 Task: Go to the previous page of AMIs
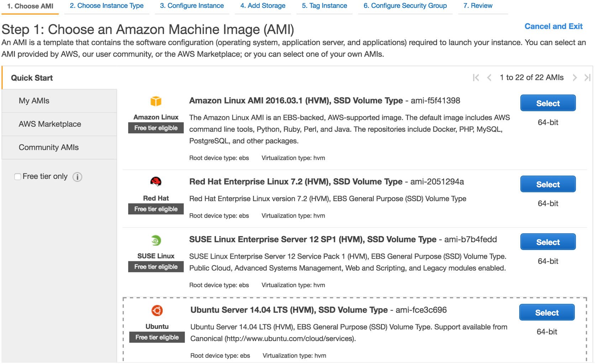(x=489, y=77)
